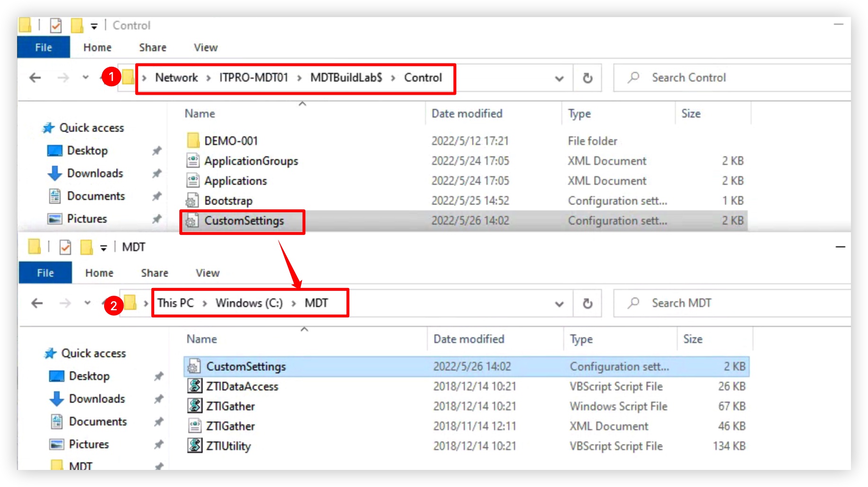Open the Share tab in MDT window

(x=155, y=273)
